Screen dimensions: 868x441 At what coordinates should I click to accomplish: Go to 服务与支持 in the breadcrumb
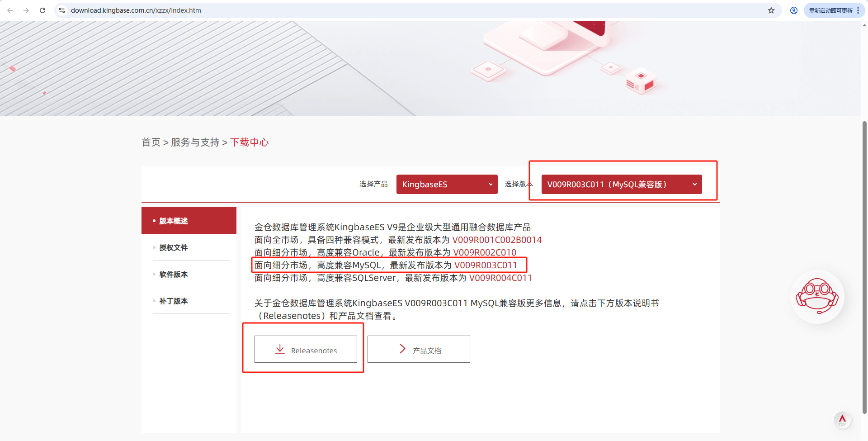tap(195, 142)
